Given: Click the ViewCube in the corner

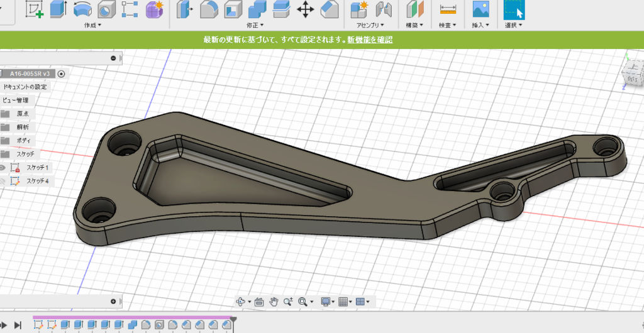Looking at the screenshot, I should tap(631, 74).
